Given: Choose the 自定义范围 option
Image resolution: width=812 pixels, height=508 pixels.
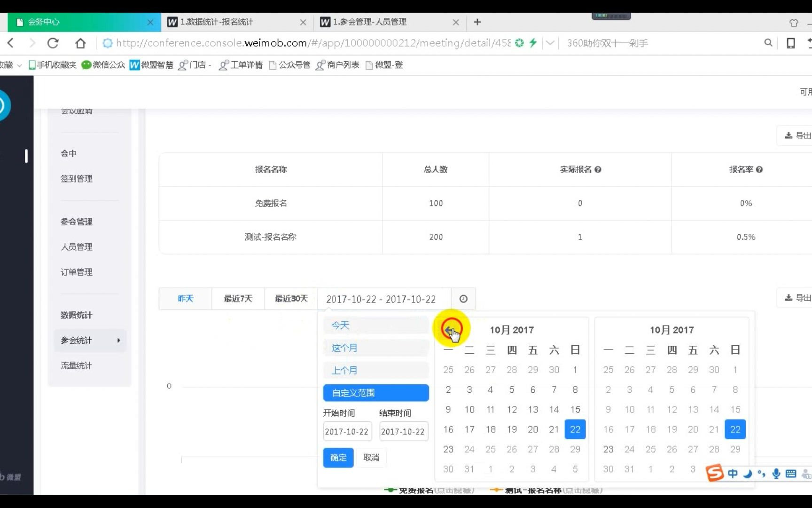Looking at the screenshot, I should [x=376, y=393].
